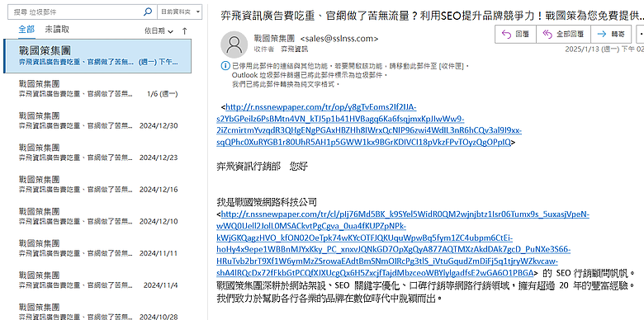Viewport: 644px width, 320px height.
Task: Open the mail dated 2024/11/11
Action: [x=97, y=248]
